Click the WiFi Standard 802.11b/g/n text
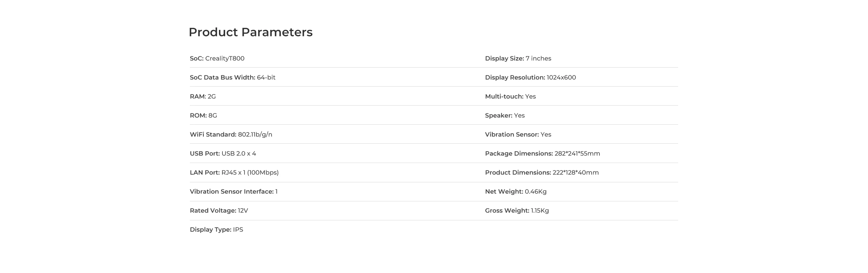Viewport: 868px width, 273px height. coord(231,134)
